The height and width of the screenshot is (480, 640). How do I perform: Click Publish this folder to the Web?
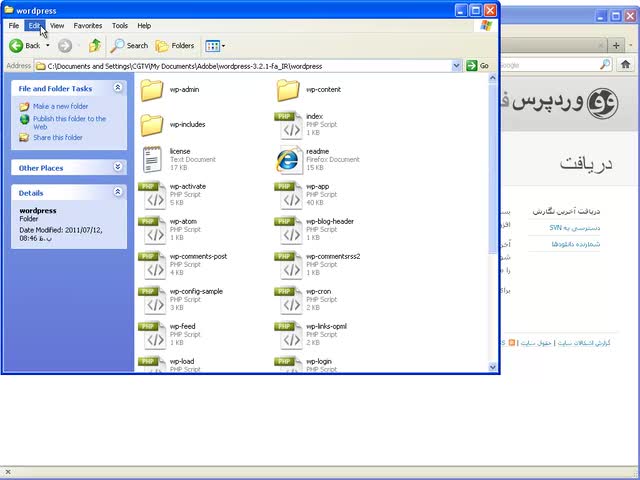[69, 122]
